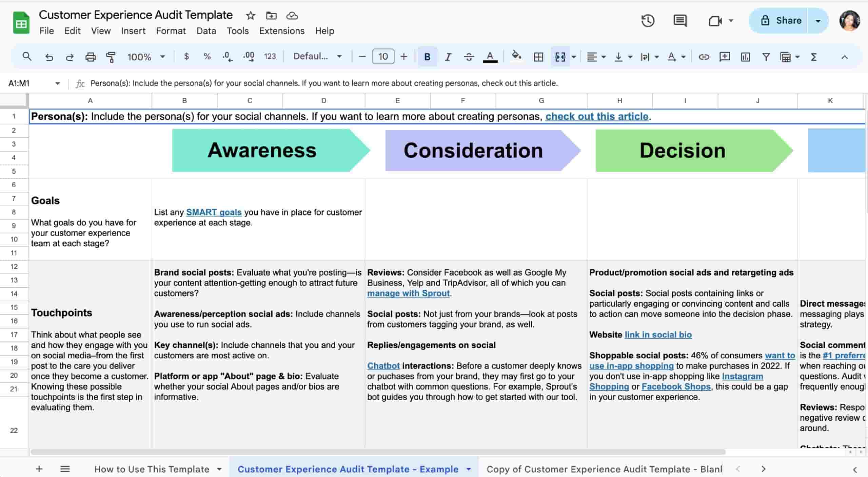Select the Paint format tool

[x=111, y=57]
